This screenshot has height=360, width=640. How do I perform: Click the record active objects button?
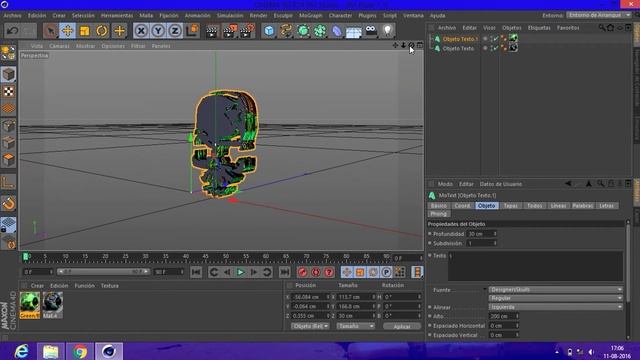[x=302, y=272]
